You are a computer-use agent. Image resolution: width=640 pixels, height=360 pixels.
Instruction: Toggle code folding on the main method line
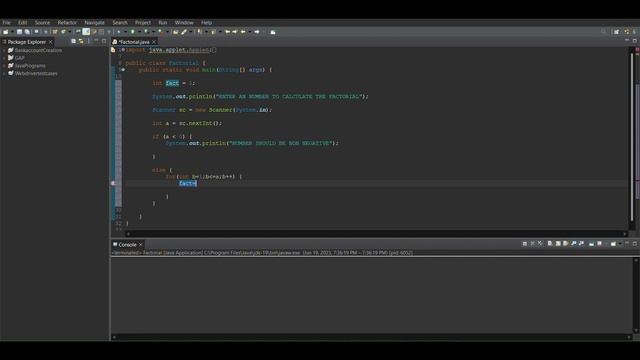pos(123,70)
